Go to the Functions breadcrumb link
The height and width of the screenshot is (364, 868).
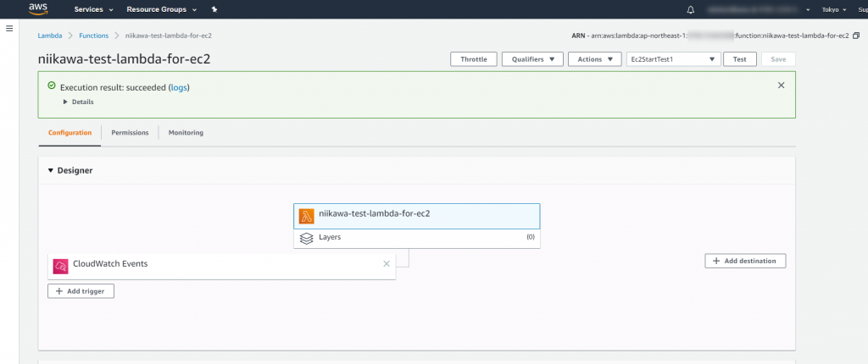(x=93, y=36)
